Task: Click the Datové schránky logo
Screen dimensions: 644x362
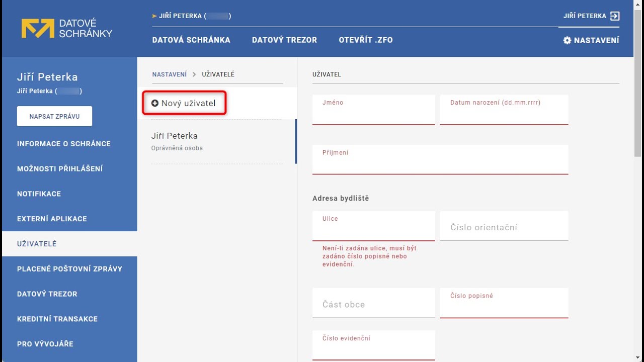Action: 66,29
